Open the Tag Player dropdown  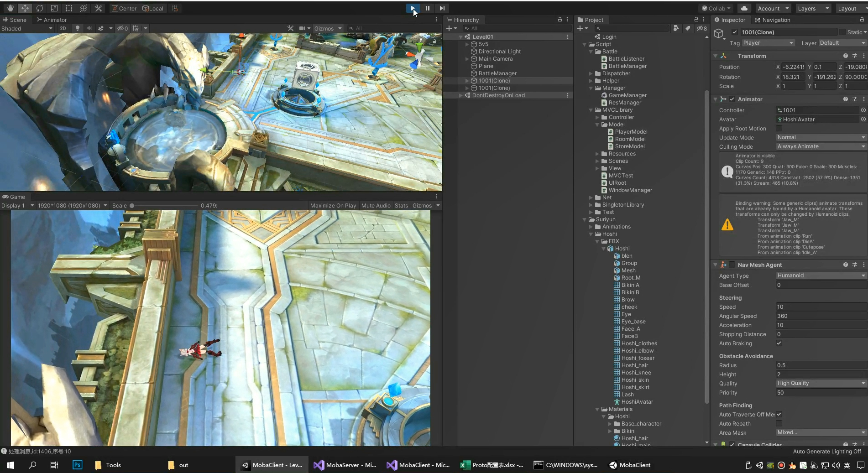coord(768,43)
